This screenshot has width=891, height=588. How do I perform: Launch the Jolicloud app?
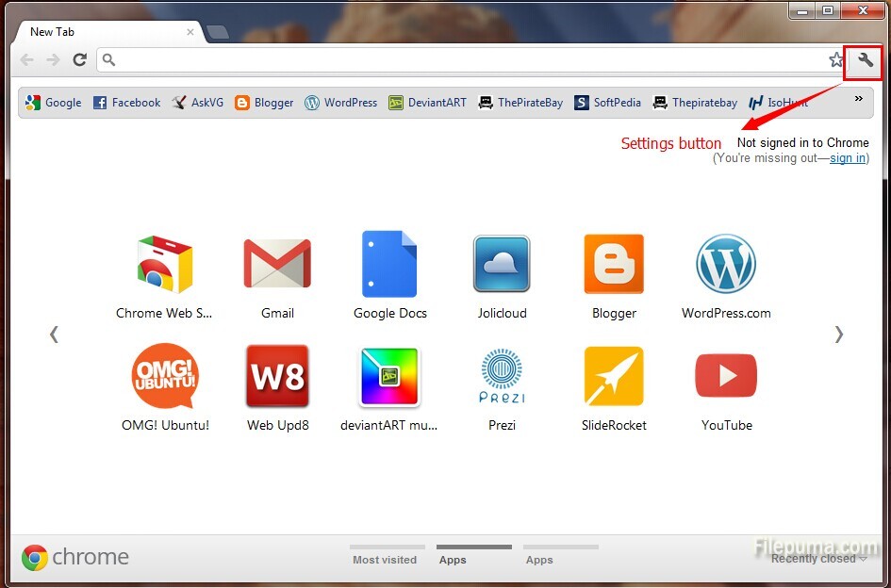click(502, 265)
